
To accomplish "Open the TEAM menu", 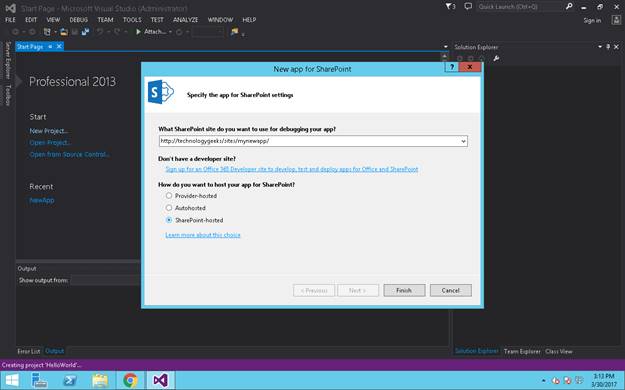I will click(x=105, y=20).
